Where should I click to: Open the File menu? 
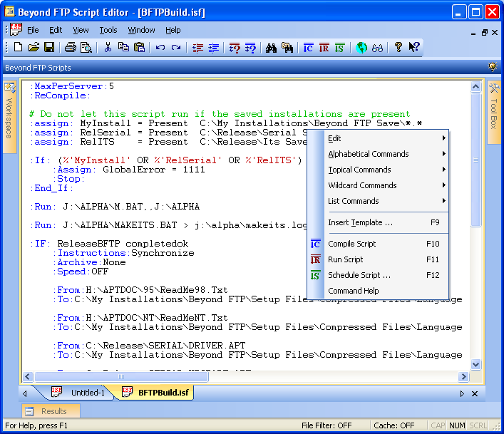pyautogui.click(x=33, y=30)
